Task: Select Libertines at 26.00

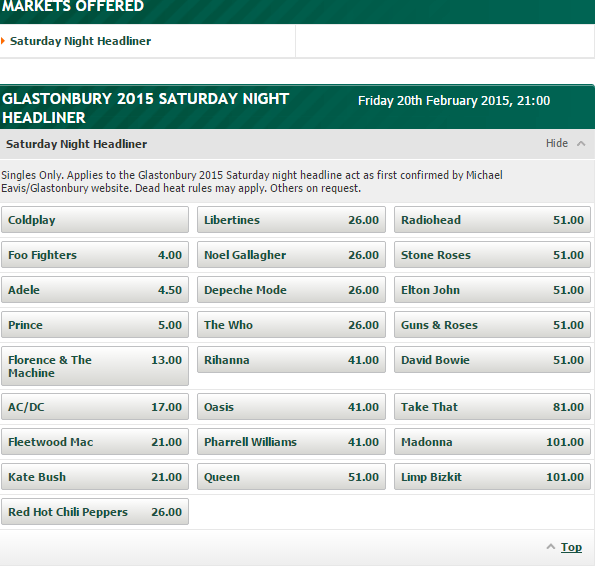Action: (291, 220)
